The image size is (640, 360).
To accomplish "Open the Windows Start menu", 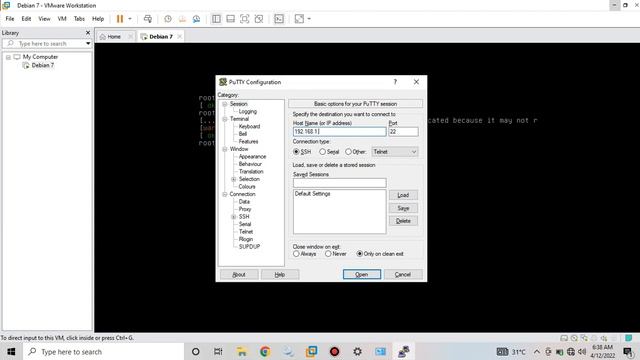I will coord(11,351).
